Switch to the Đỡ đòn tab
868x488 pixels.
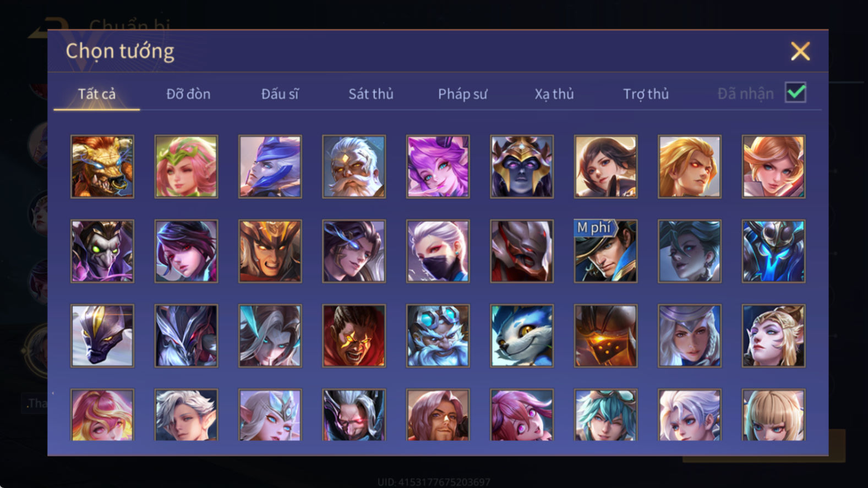tap(188, 94)
